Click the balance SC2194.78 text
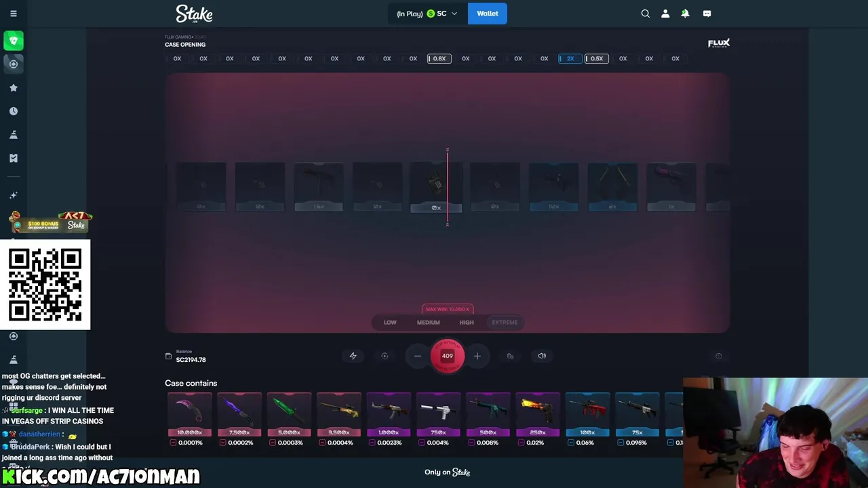Image resolution: width=868 pixels, height=488 pixels. click(x=191, y=360)
